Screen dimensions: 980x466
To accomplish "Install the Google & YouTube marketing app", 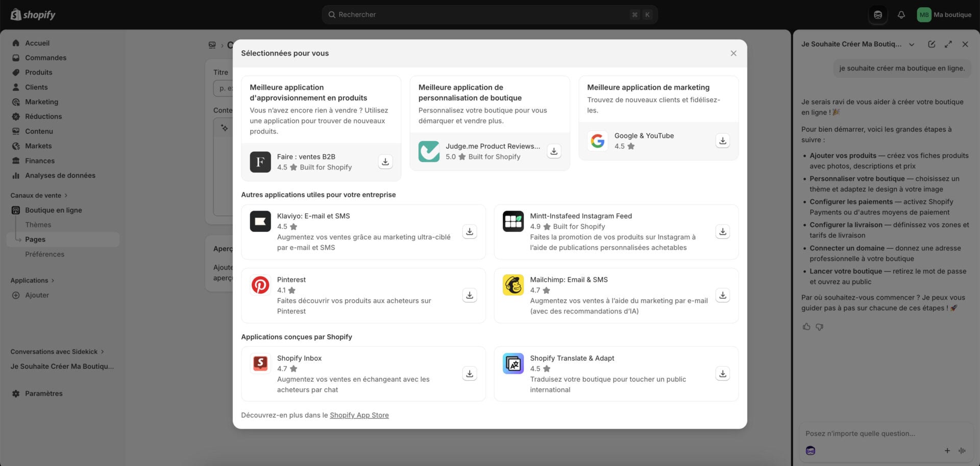I will pyautogui.click(x=722, y=141).
